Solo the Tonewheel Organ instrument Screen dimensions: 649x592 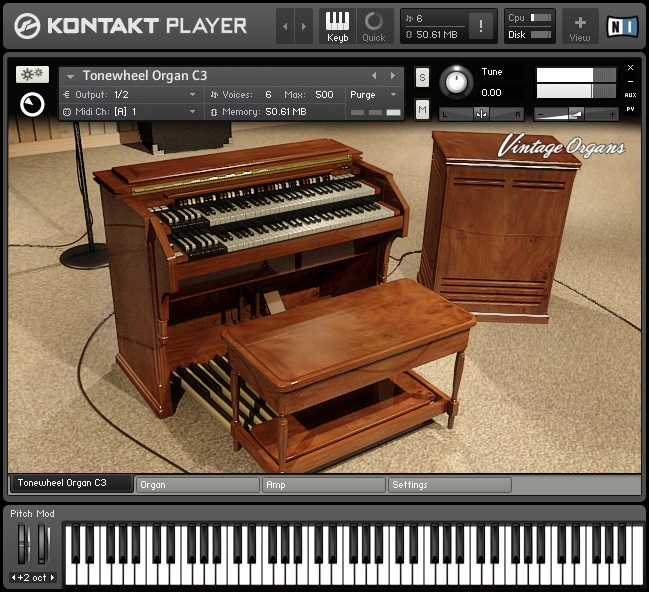point(422,78)
